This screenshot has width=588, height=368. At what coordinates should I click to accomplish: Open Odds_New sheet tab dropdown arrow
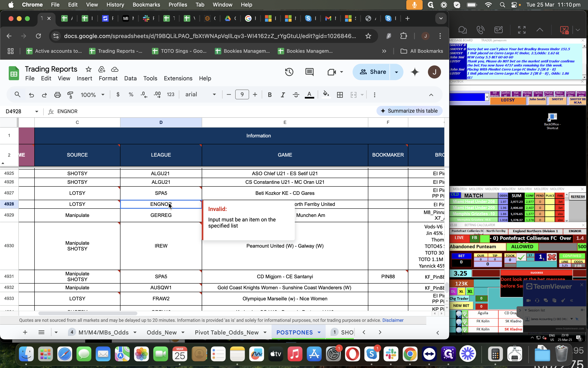coord(183,332)
